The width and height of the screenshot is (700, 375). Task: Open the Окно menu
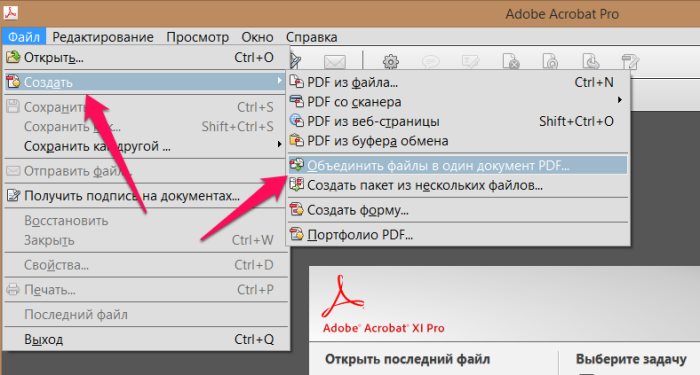[x=257, y=37]
